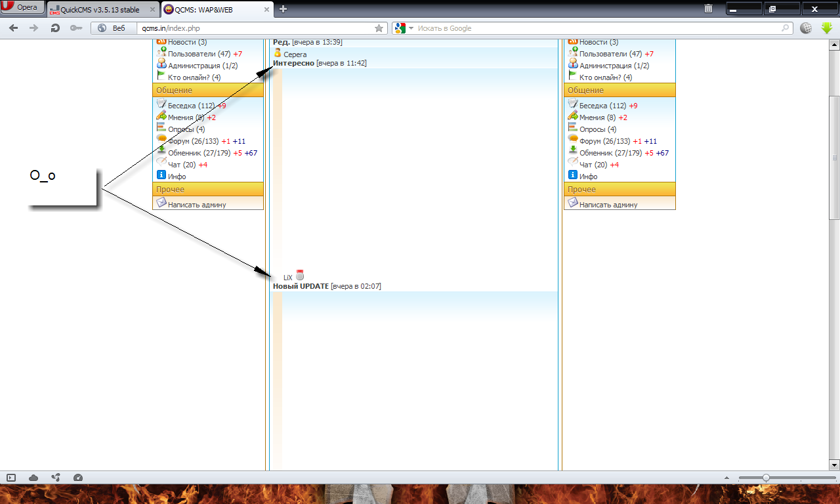Bookmark this page with the star icon

[379, 28]
